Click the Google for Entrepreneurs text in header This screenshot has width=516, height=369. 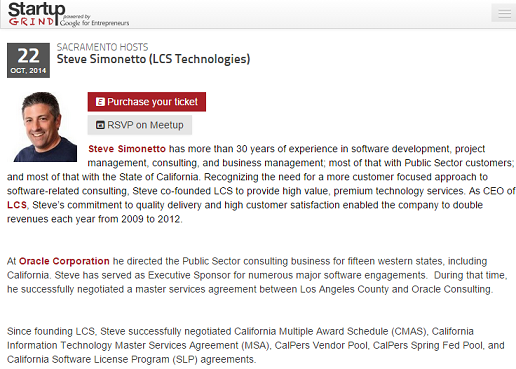(x=94, y=23)
